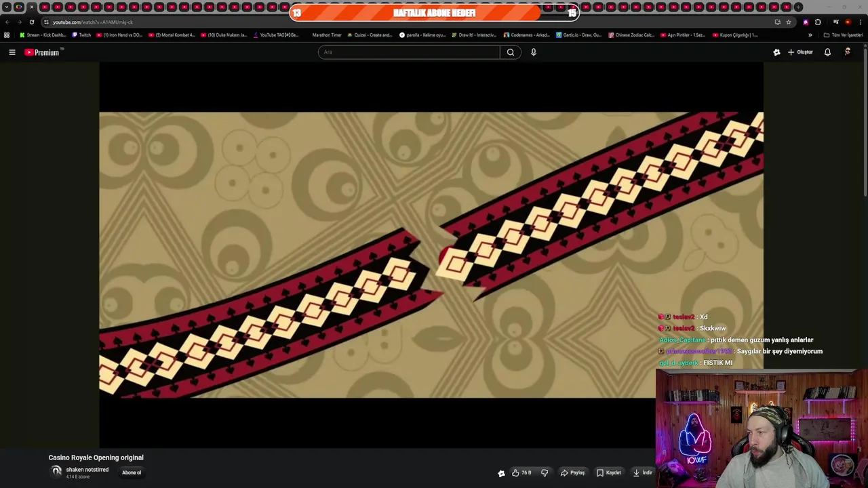The width and height of the screenshot is (868, 488).
Task: Open the apps grid icon in bookmarks bar
Action: tap(7, 35)
